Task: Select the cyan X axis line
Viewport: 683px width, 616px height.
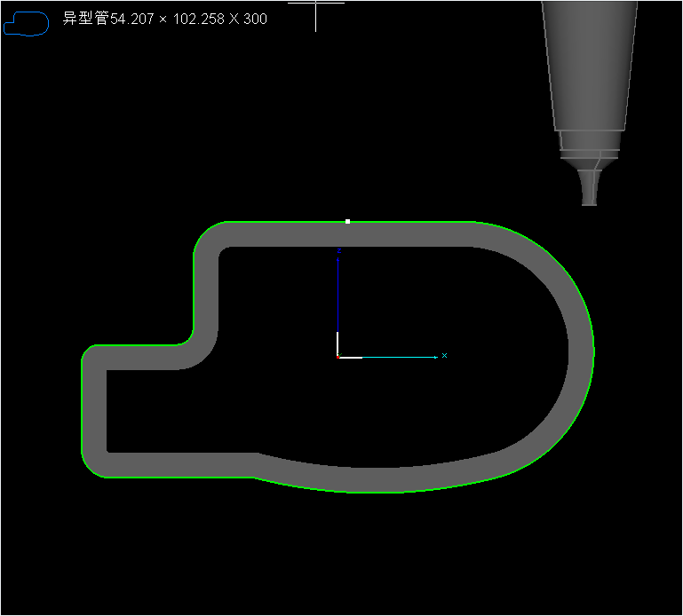Action: 400,358
